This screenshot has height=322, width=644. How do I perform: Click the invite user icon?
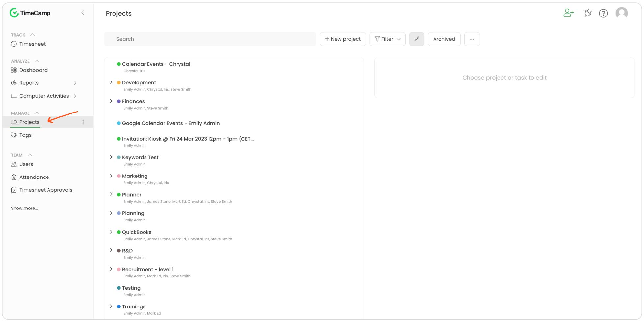click(x=569, y=13)
